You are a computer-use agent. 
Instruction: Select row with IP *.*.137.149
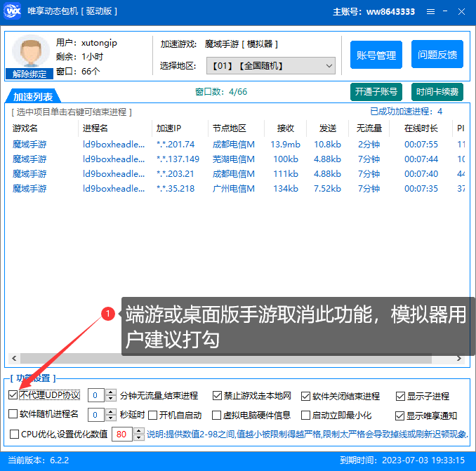point(238,159)
